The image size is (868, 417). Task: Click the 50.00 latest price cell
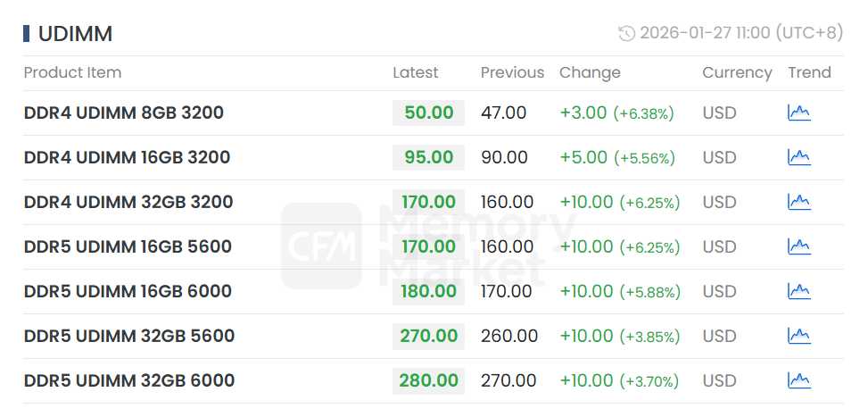[428, 113]
